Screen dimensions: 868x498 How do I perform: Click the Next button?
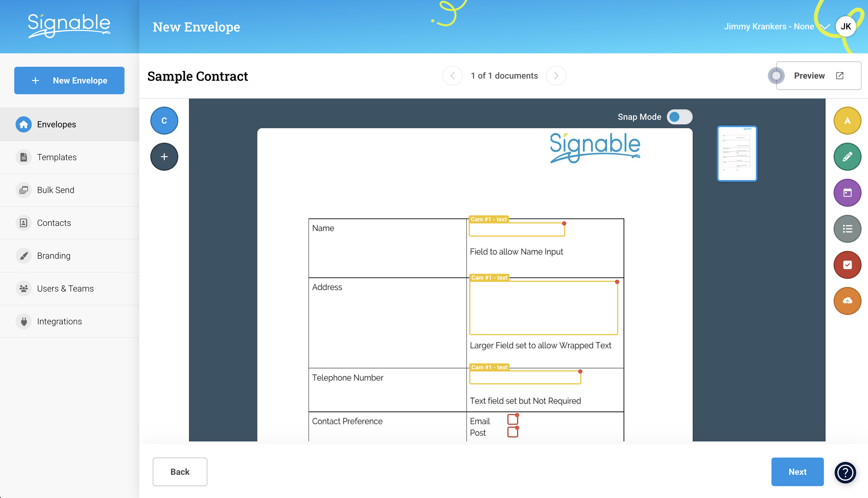[x=797, y=472]
